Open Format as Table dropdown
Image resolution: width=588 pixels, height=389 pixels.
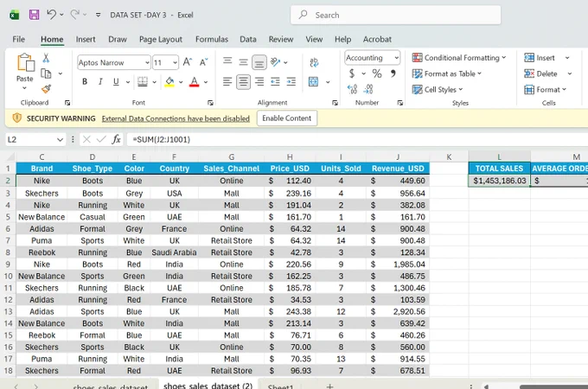pos(447,73)
